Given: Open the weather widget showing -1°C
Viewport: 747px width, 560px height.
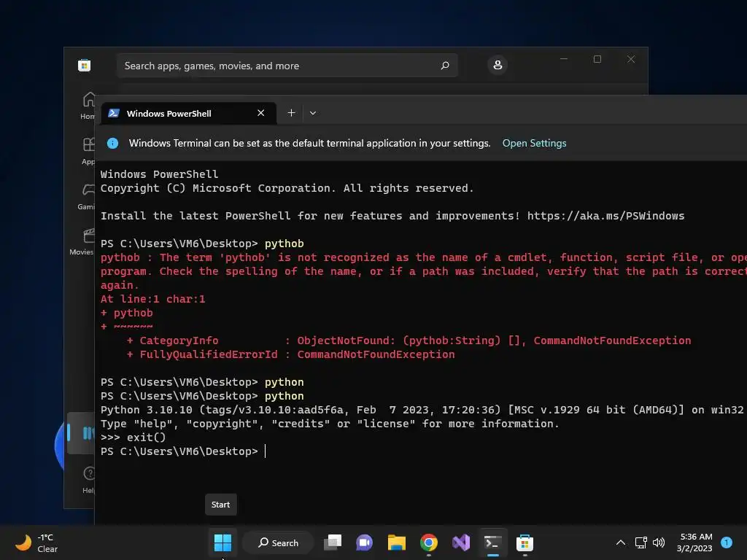Looking at the screenshot, I should 37,542.
